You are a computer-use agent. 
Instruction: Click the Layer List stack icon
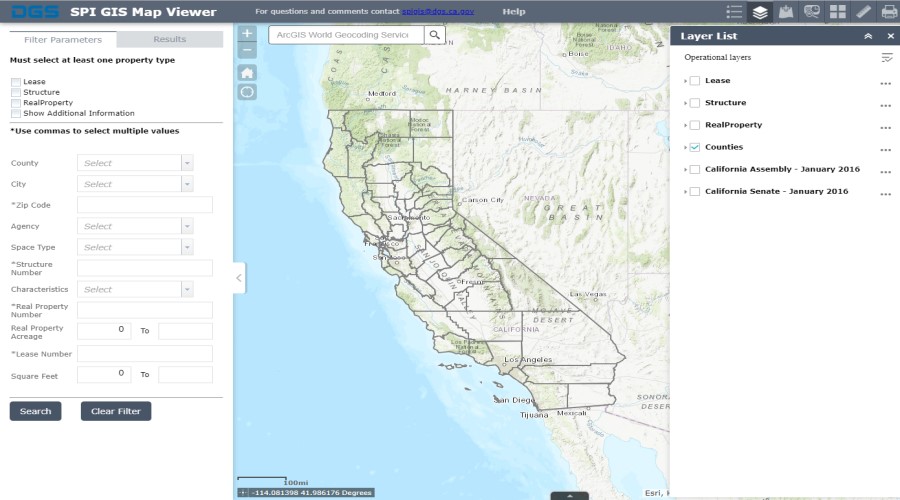[760, 12]
